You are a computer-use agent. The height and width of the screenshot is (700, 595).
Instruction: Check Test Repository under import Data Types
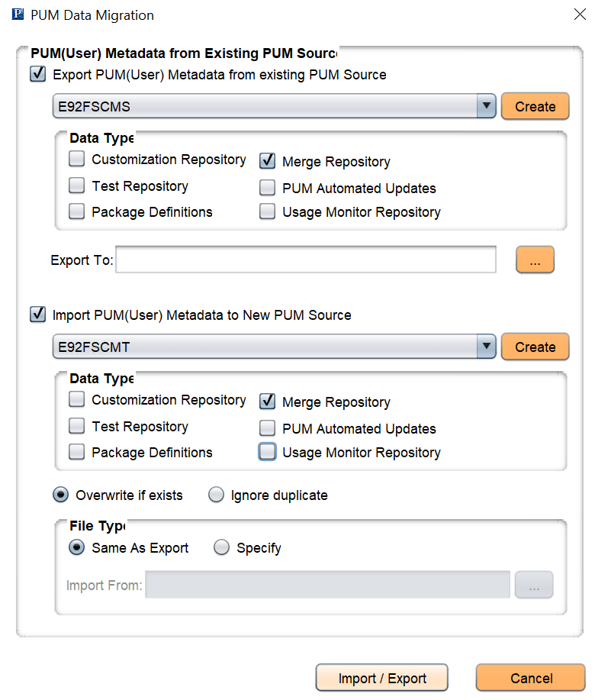[76, 426]
